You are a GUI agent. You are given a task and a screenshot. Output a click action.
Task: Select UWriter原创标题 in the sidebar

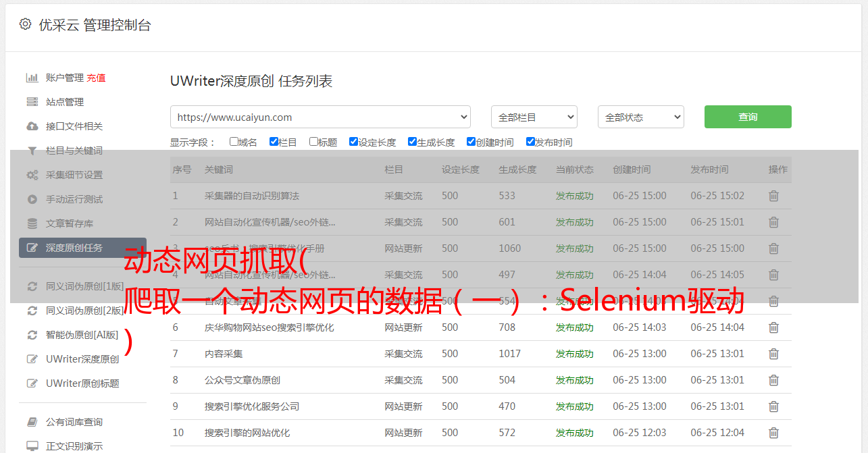[x=82, y=383]
